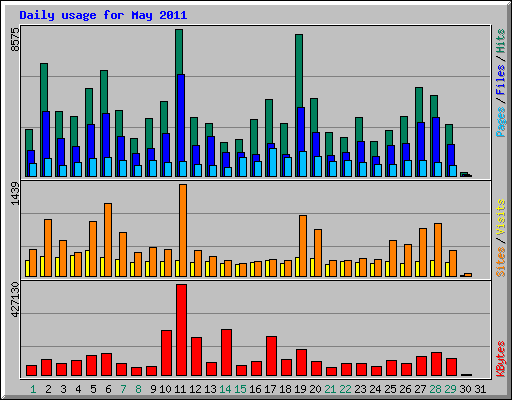Click the green "Hits" legend label
This screenshot has height=400, width=512.
(x=501, y=41)
